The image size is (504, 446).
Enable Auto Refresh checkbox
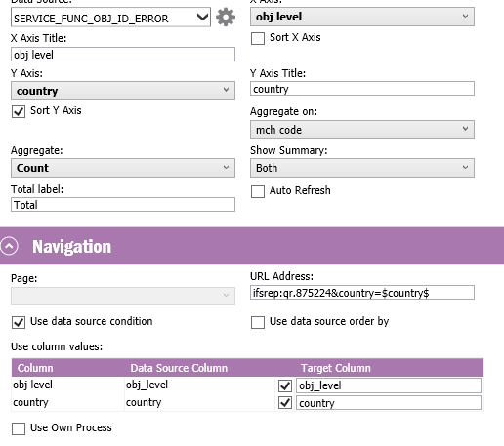[x=258, y=191]
